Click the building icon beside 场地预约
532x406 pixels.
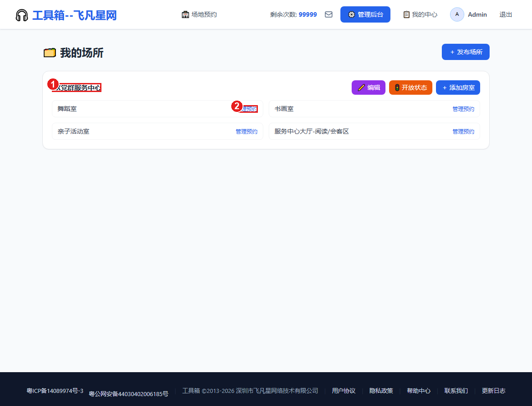tap(185, 14)
